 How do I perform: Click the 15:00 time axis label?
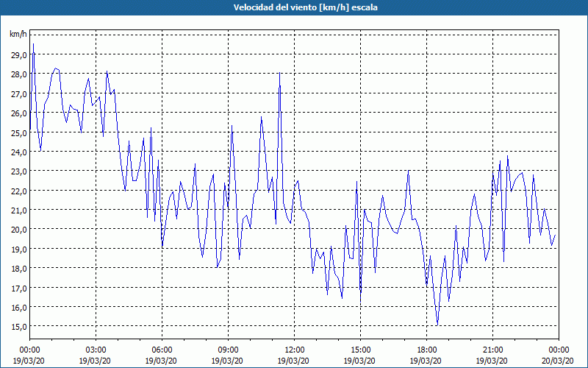click(x=360, y=350)
